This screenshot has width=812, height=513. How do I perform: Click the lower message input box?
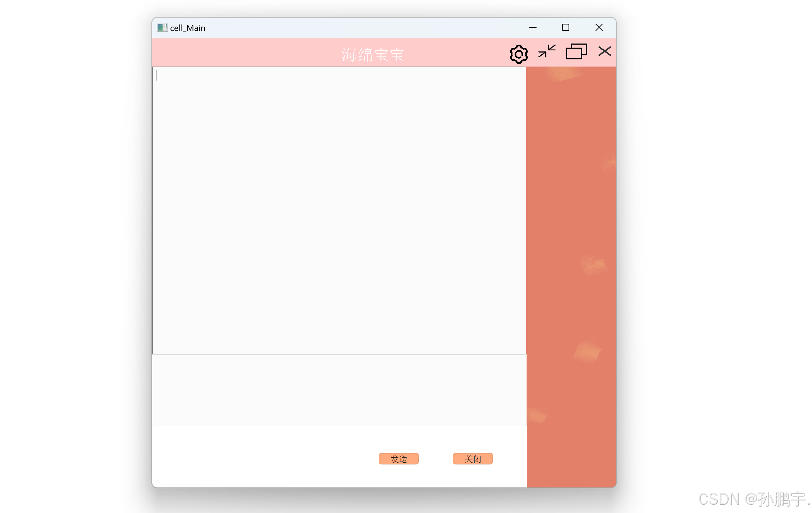[x=339, y=391]
